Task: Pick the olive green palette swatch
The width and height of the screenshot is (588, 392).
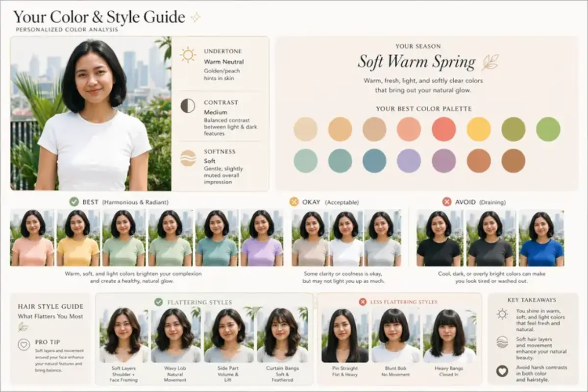Action: [x=514, y=129]
